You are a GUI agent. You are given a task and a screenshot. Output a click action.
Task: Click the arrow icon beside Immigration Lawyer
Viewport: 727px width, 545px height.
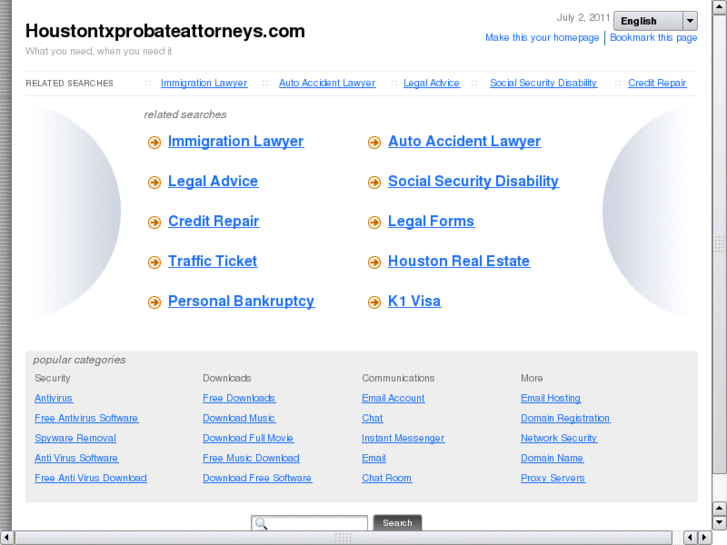click(154, 142)
